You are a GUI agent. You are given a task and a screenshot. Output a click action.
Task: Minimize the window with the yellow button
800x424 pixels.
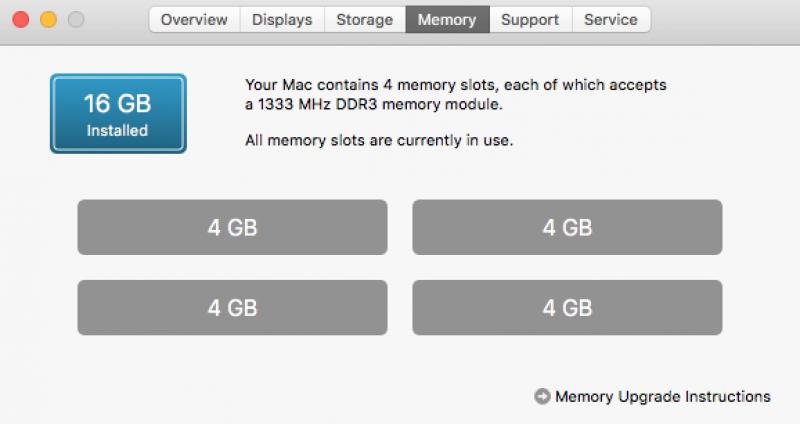47,19
